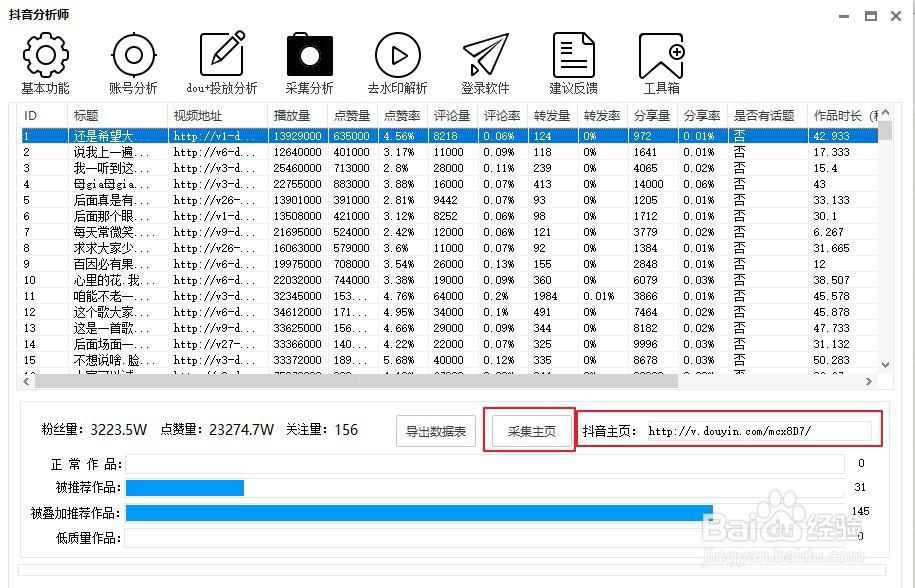Viewport: 915px width, 588px height.
Task: Sort by the 评论量 column header
Action: point(452,116)
